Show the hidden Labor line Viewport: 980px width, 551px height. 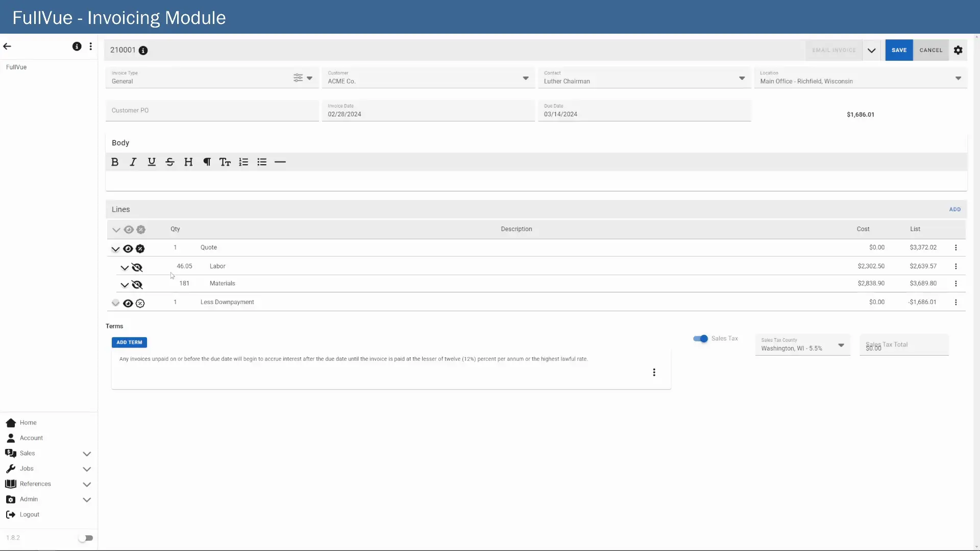coord(137,268)
